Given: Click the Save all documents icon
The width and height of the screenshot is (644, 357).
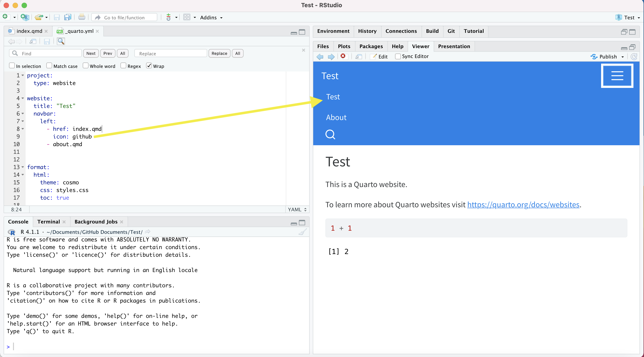Looking at the screenshot, I should click(67, 17).
